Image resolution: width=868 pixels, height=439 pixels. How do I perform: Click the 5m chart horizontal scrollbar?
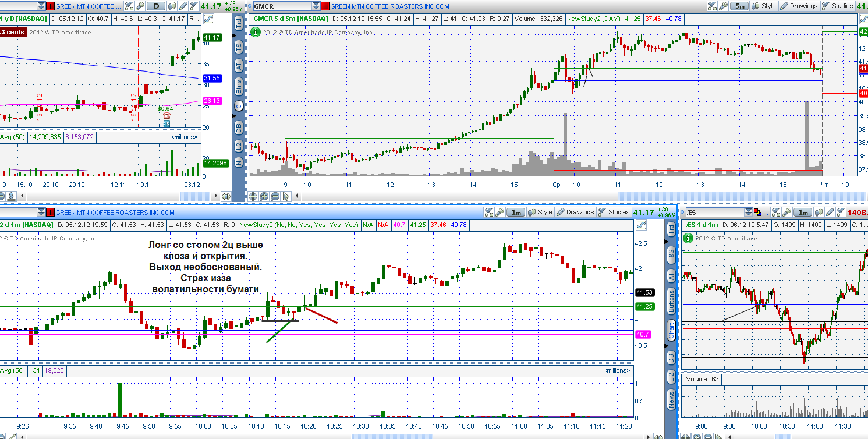[743, 197]
